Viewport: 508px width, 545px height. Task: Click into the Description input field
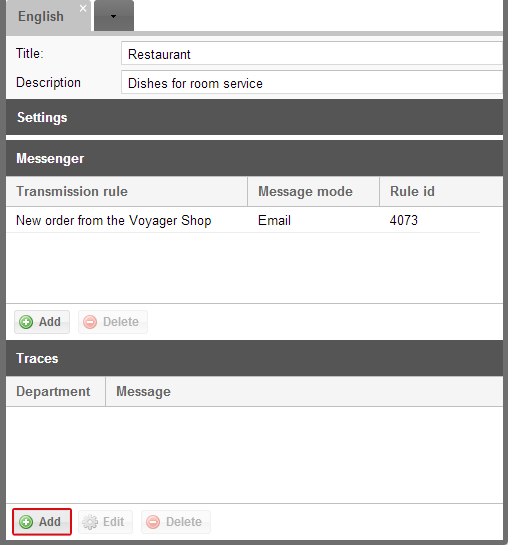coord(312,82)
